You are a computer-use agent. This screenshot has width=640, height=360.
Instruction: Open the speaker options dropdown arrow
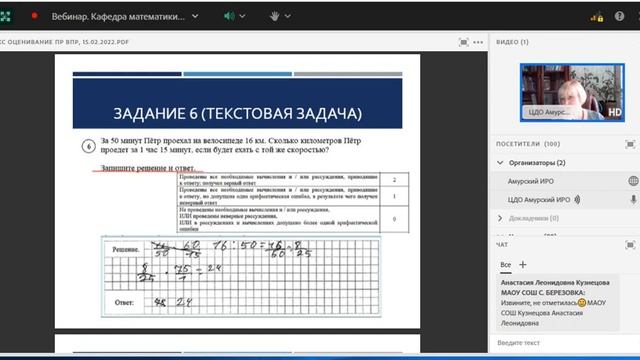pyautogui.click(x=242, y=16)
